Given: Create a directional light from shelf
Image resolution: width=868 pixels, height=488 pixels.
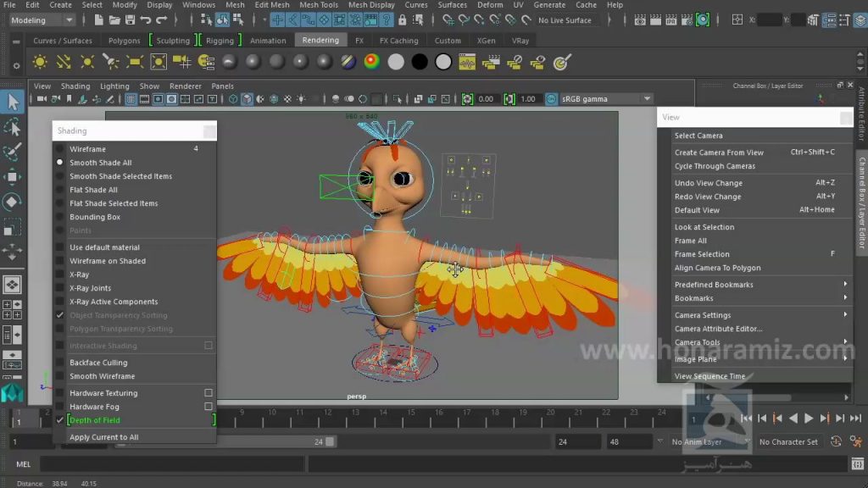Looking at the screenshot, I should pos(64,62).
